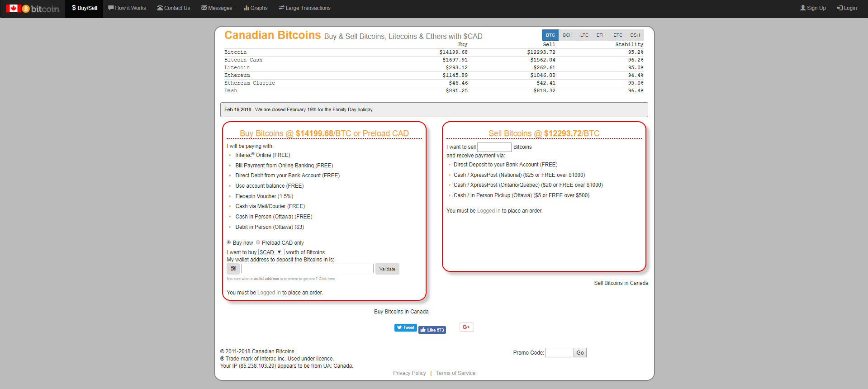The width and height of the screenshot is (868, 389).
Task: Open the Buy/Sell navigation item
Action: click(84, 8)
